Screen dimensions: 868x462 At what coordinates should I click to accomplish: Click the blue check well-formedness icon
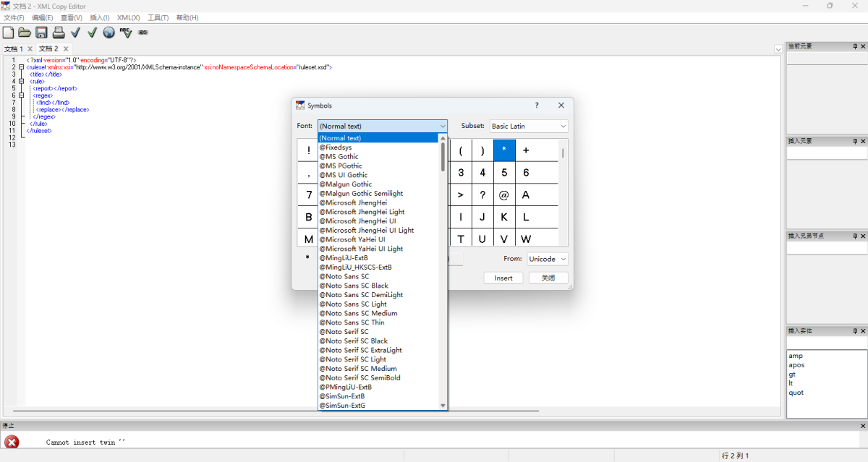point(75,33)
